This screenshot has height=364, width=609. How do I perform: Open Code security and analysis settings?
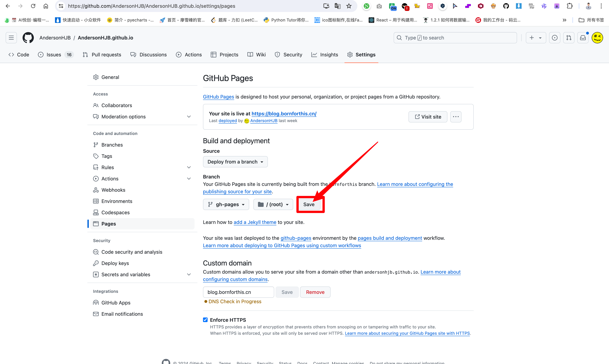pyautogui.click(x=142, y=252)
